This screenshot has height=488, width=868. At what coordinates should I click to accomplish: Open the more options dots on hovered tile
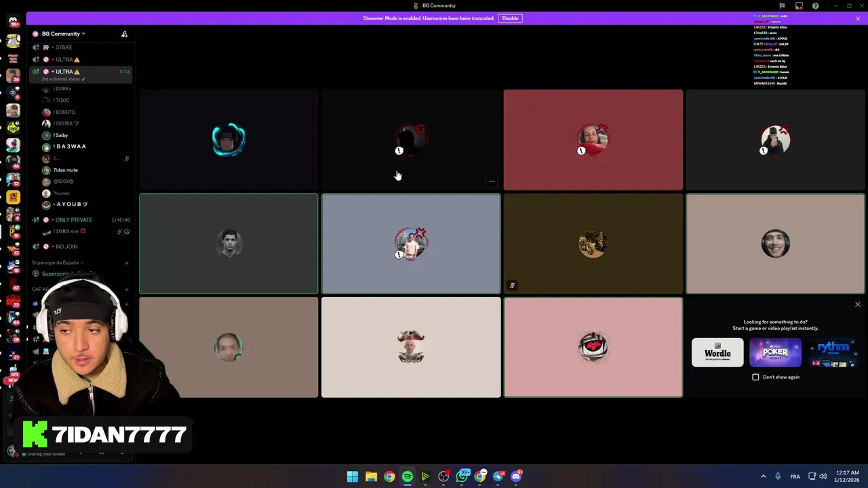[x=492, y=181]
